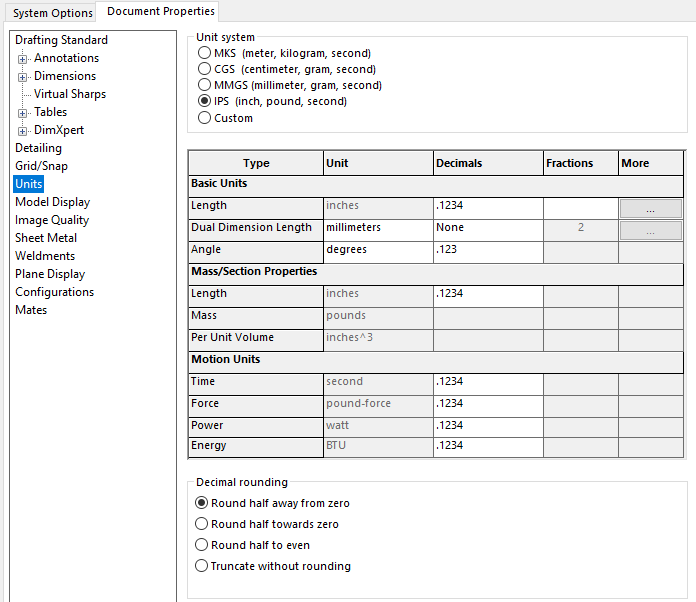Expand the Tables tree node
The height and width of the screenshot is (602, 696).
coord(22,113)
